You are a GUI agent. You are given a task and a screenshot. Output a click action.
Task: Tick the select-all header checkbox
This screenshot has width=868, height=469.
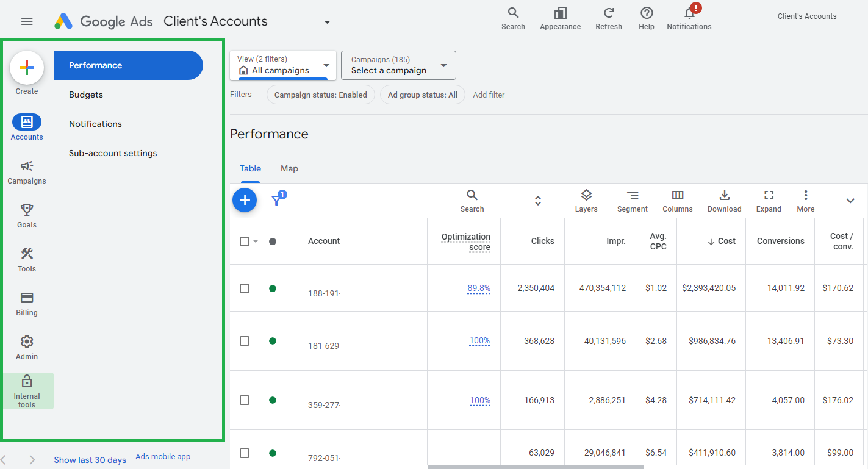(245, 242)
